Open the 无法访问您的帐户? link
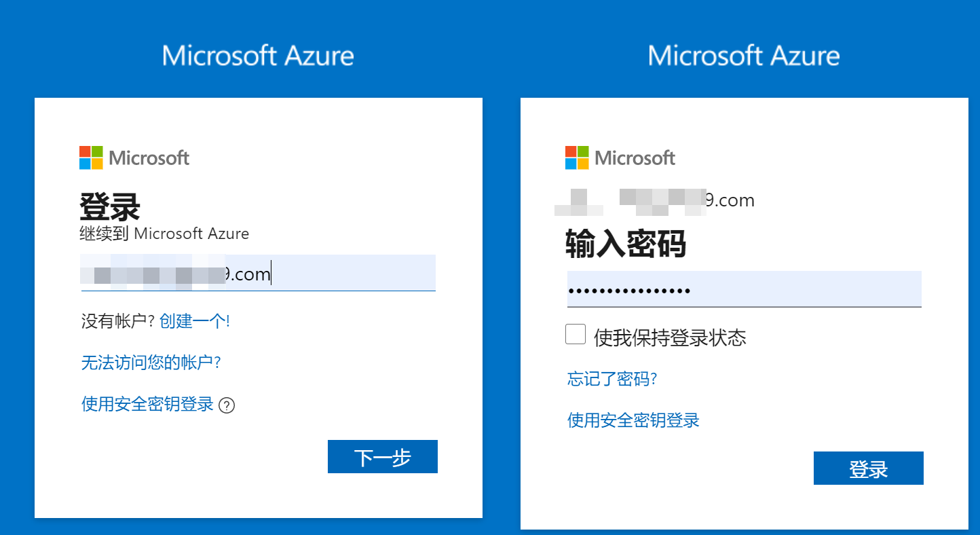The image size is (980, 535). 151,363
